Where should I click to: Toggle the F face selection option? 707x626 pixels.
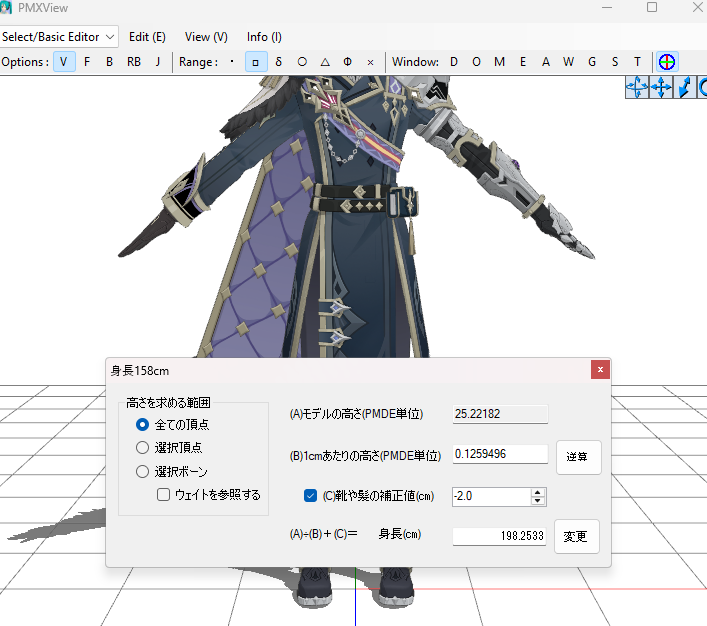pyautogui.click(x=87, y=62)
